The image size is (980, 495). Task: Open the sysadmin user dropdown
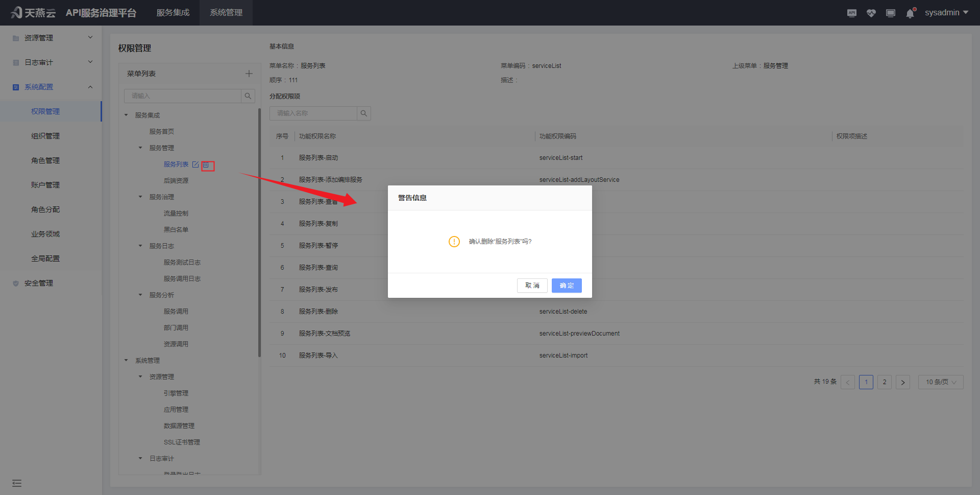[946, 13]
